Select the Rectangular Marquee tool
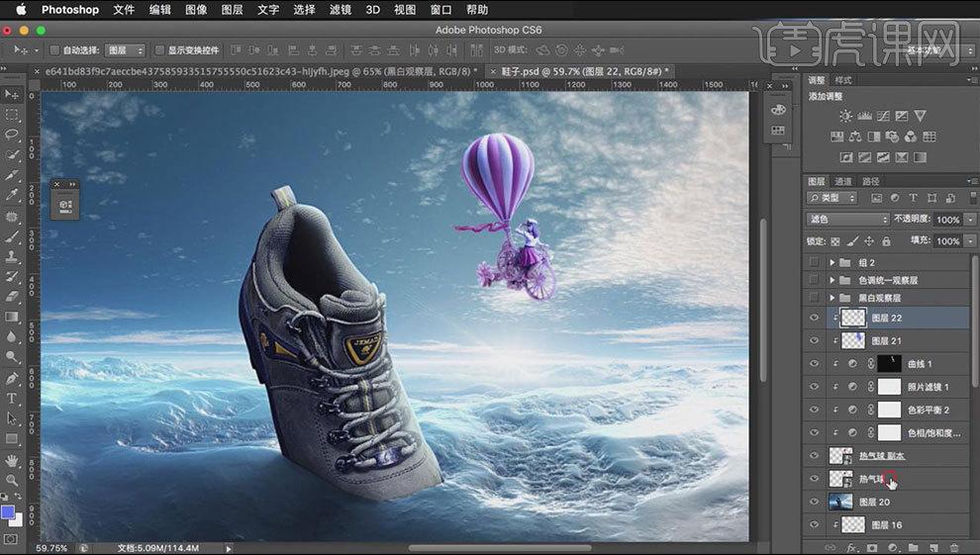 (x=11, y=115)
